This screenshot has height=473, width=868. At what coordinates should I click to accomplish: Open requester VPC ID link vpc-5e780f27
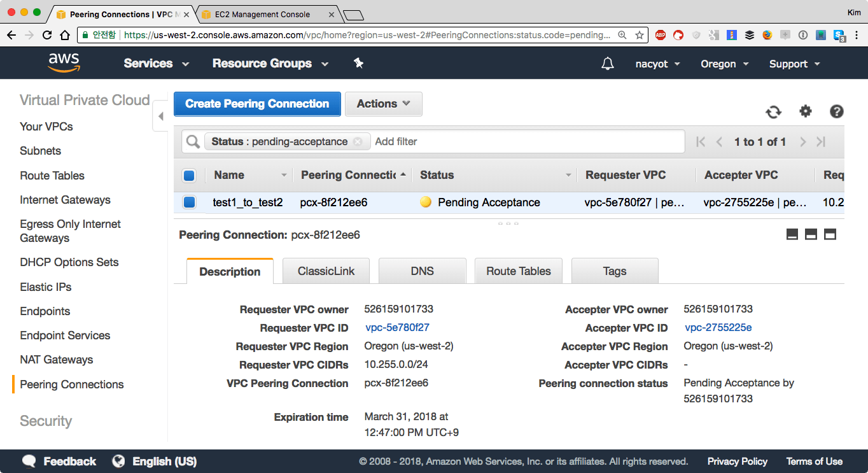397,327
